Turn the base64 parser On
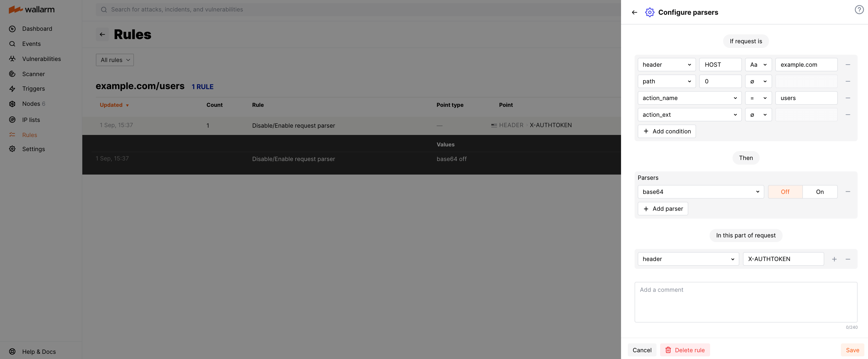This screenshot has width=868, height=359. tap(820, 191)
